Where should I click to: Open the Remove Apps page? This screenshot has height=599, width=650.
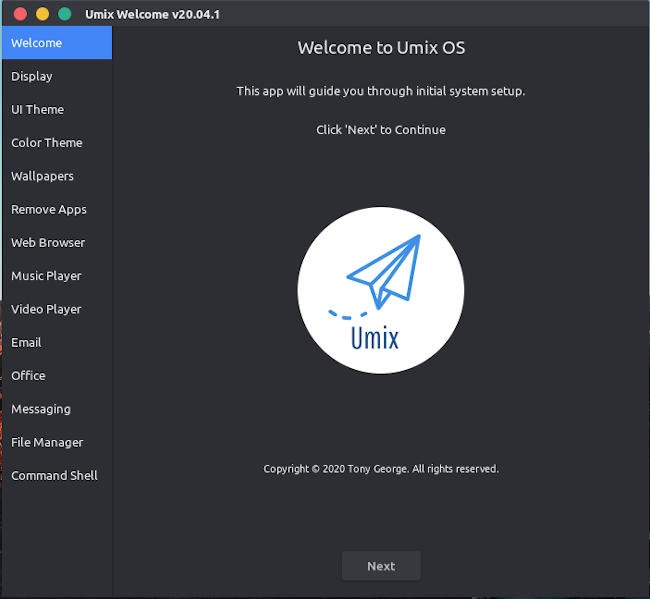57,209
